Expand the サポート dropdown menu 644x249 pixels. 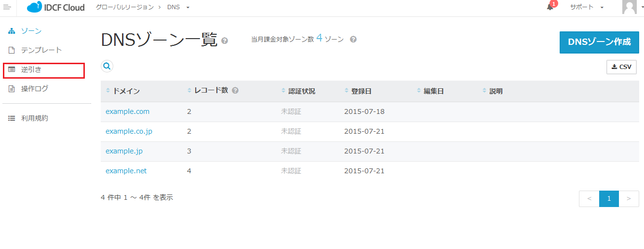[x=587, y=7]
